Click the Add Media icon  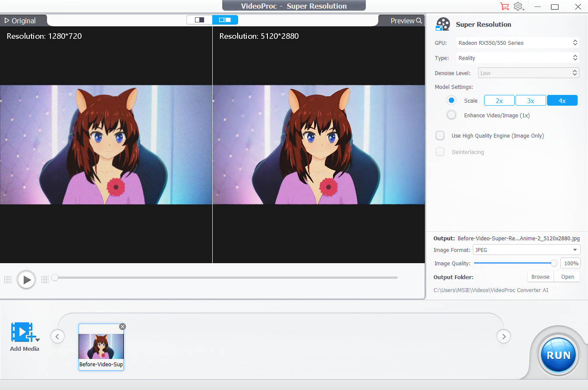[x=23, y=332]
